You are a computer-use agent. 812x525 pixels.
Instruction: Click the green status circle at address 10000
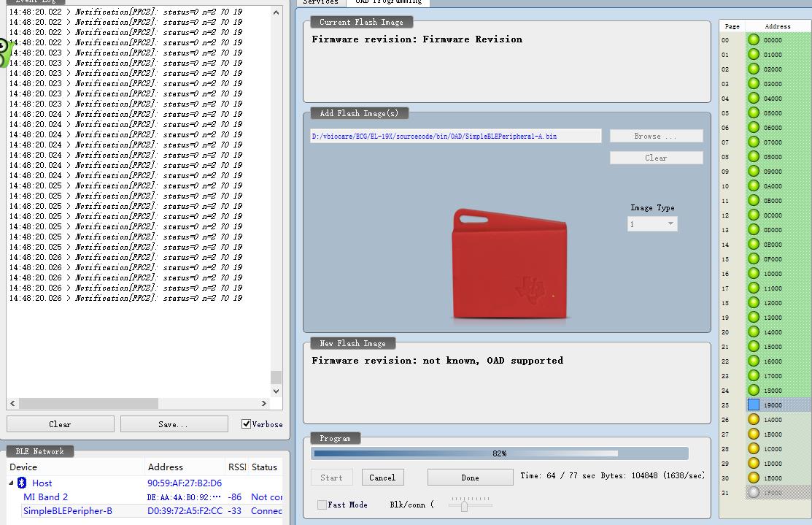pos(754,273)
